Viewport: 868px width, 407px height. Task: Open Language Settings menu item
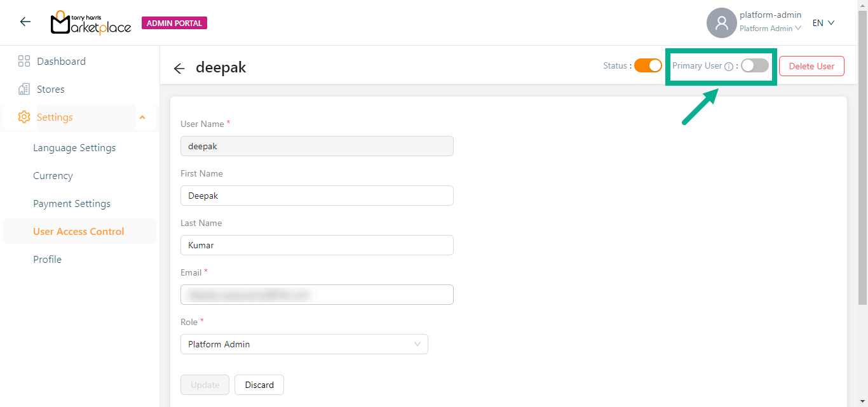tap(74, 148)
